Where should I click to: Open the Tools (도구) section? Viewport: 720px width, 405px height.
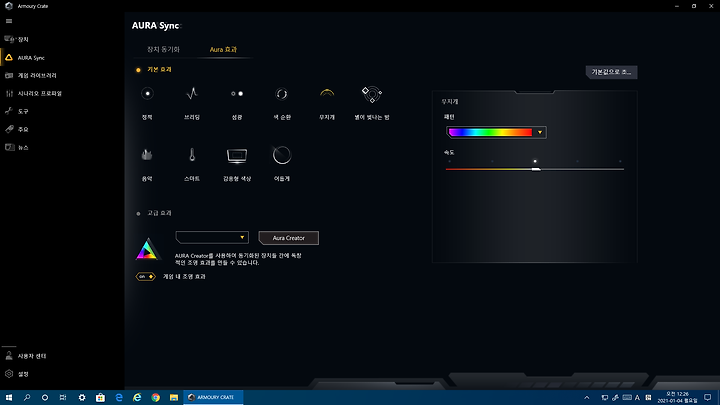17,111
